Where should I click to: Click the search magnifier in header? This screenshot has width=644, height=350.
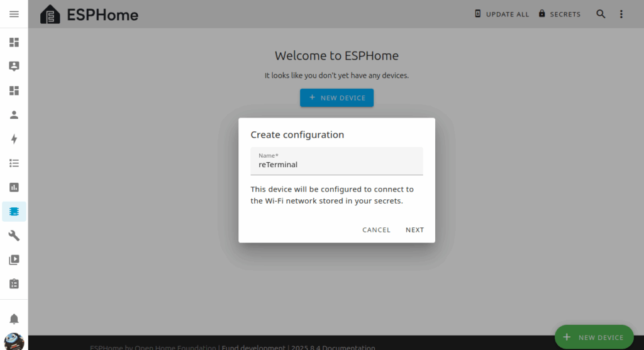tap(601, 14)
